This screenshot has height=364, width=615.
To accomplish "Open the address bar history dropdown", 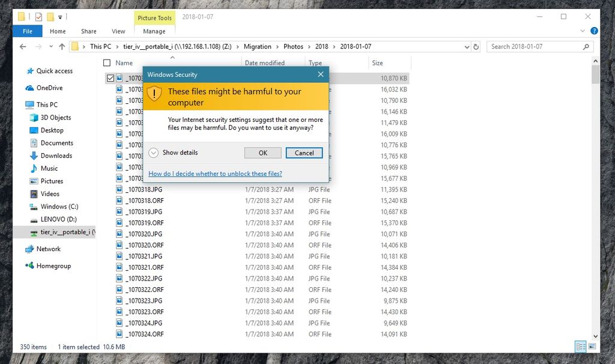I will 467,46.
